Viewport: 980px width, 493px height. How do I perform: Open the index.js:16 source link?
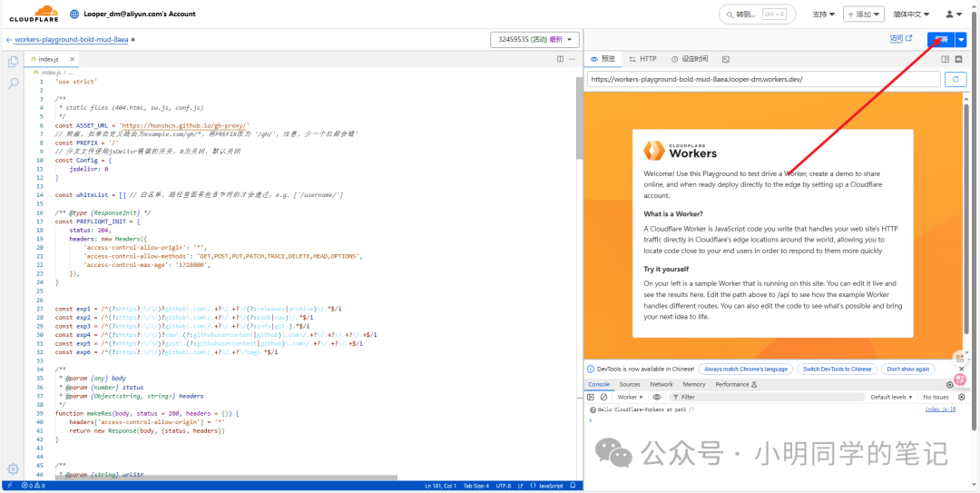pyautogui.click(x=940, y=409)
